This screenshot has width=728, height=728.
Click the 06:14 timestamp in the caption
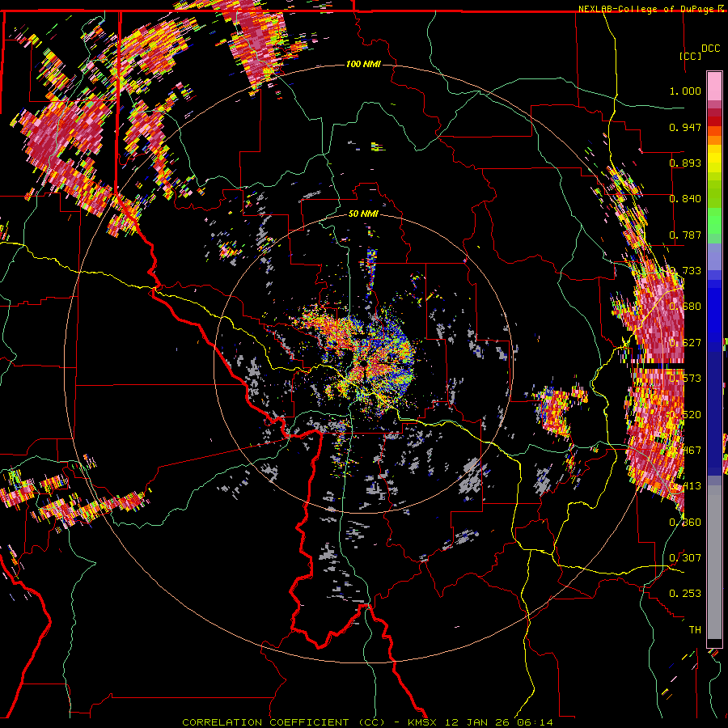pyautogui.click(x=535, y=722)
